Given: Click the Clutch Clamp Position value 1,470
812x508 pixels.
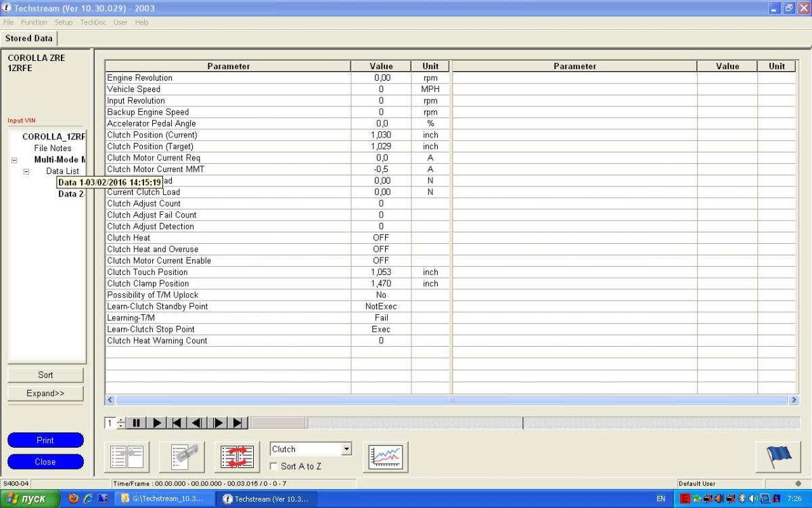Looking at the screenshot, I should click(x=381, y=284).
